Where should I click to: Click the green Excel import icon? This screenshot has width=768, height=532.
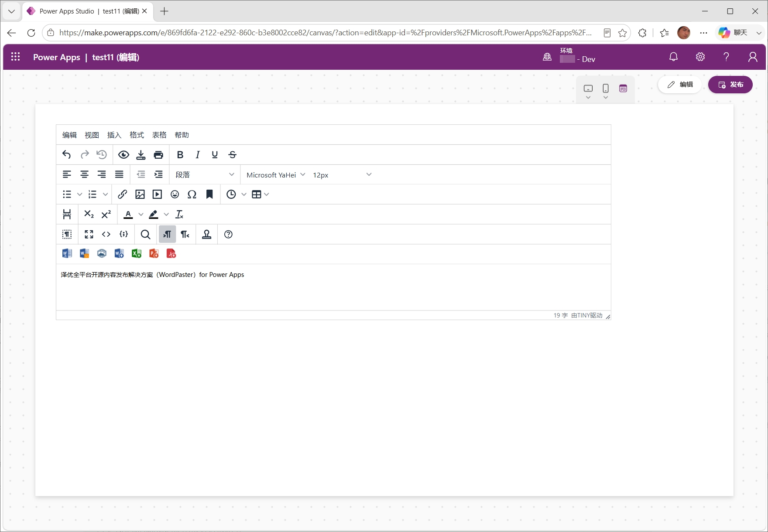coord(137,254)
